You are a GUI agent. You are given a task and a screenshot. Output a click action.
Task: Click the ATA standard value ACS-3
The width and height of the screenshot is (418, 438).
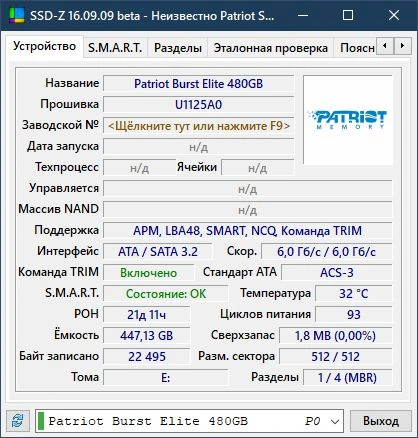point(337,273)
